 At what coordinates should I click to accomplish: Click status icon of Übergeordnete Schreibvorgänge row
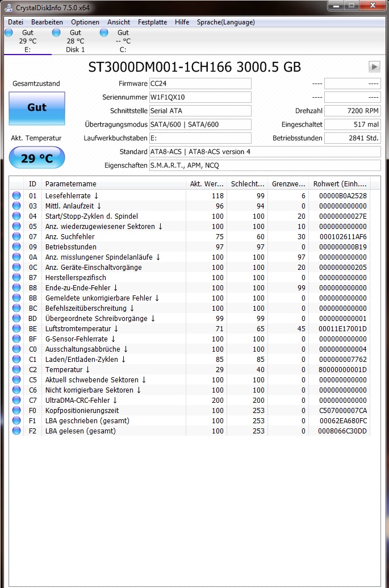[16, 318]
